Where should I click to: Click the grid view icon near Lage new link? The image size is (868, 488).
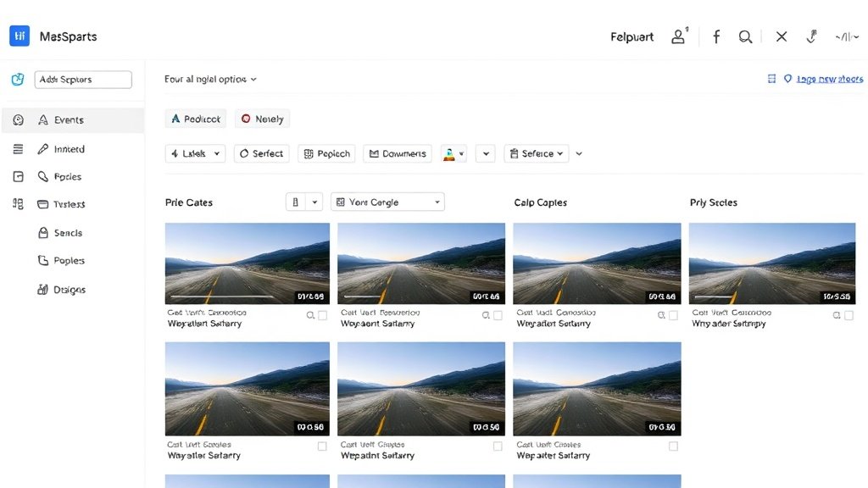771,79
